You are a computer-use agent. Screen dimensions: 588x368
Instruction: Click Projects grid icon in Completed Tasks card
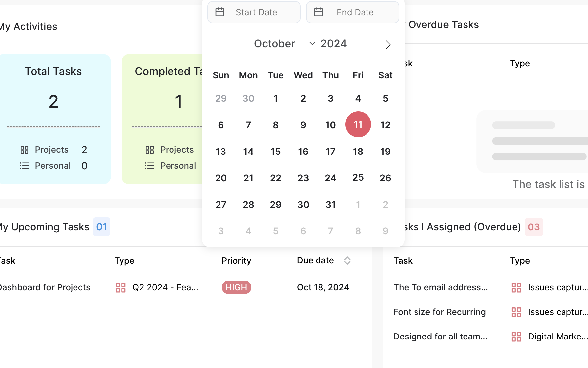pos(150,150)
